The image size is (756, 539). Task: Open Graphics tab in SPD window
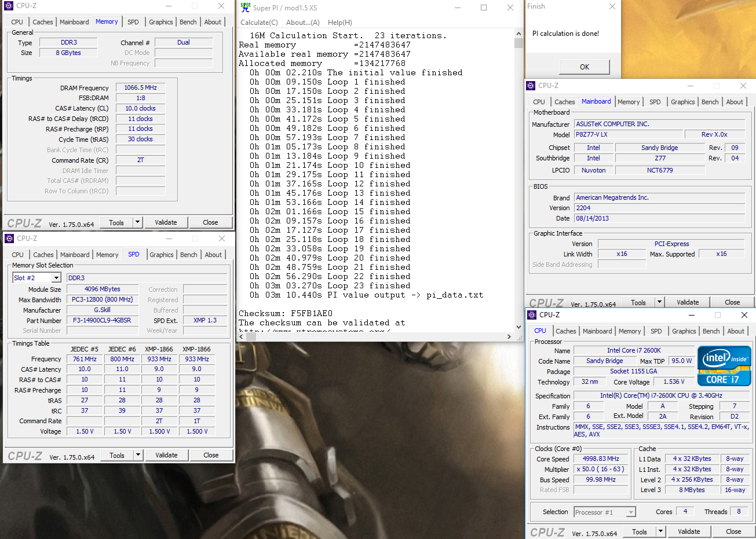coord(162,255)
